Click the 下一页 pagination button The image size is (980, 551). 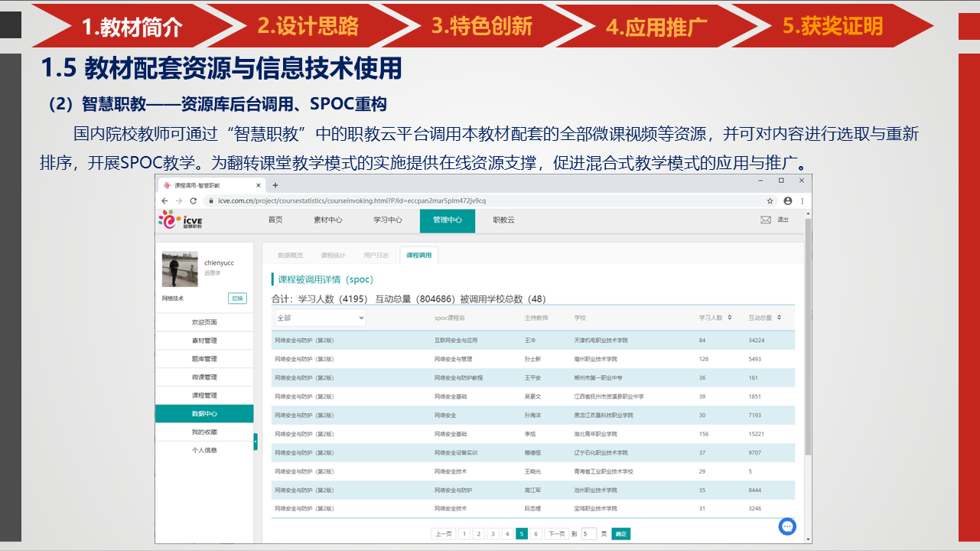pos(556,534)
